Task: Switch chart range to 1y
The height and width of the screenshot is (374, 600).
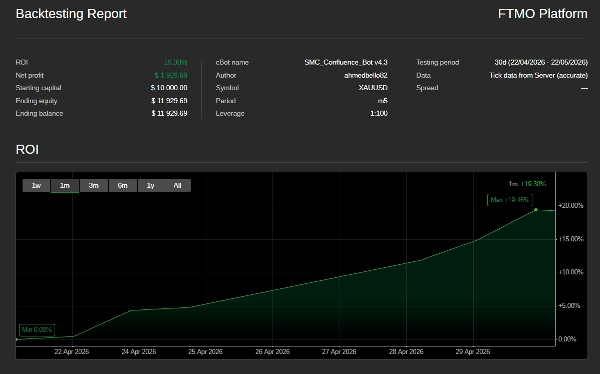Action: 151,186
